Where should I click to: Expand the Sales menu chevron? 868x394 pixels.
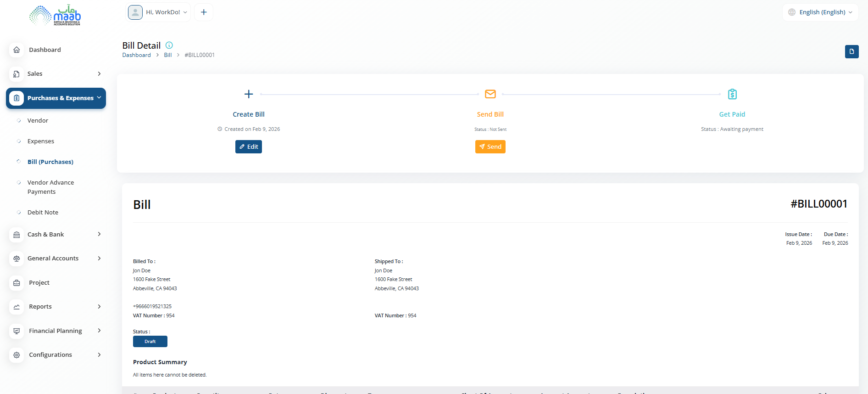click(99, 74)
